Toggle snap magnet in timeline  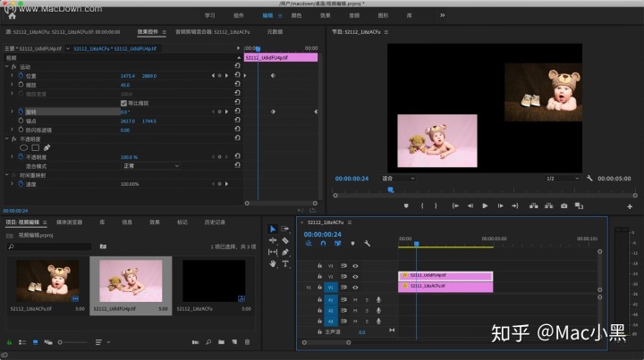pyautogui.click(x=323, y=244)
